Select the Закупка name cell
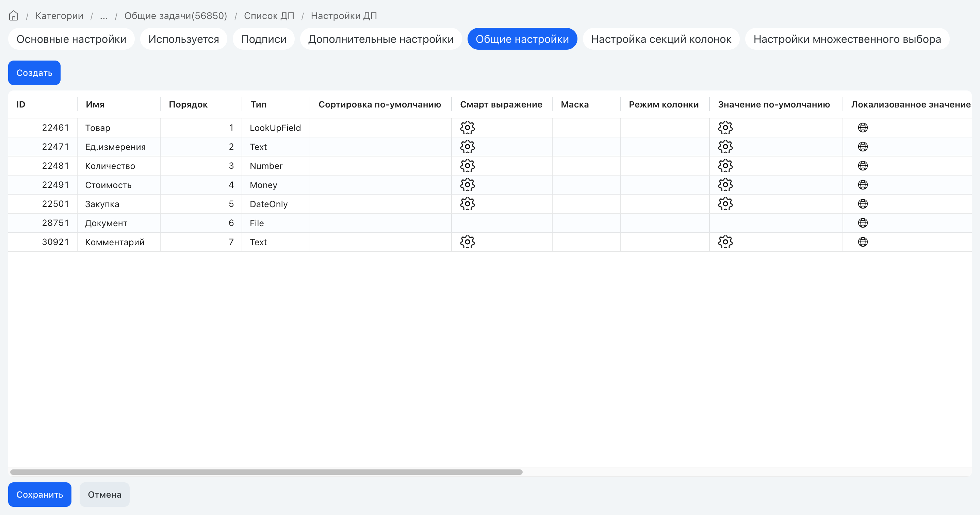 coord(119,203)
